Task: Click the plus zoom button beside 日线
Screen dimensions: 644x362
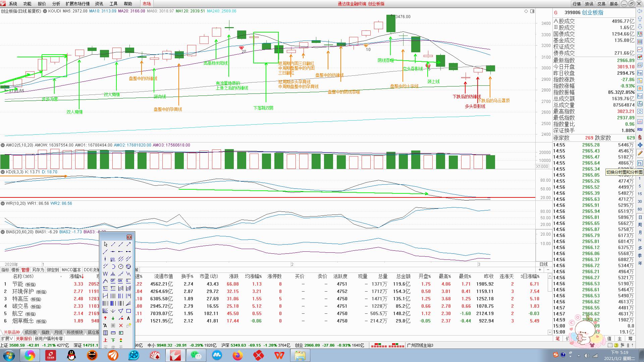Action: [540, 270]
